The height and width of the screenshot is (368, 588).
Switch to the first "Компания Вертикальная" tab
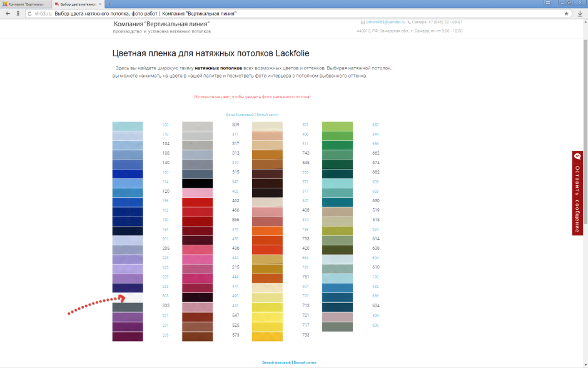[25, 4]
